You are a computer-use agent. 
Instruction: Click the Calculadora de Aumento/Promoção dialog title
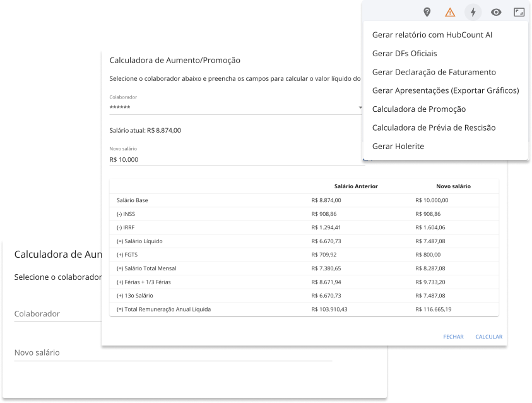pyautogui.click(x=175, y=61)
